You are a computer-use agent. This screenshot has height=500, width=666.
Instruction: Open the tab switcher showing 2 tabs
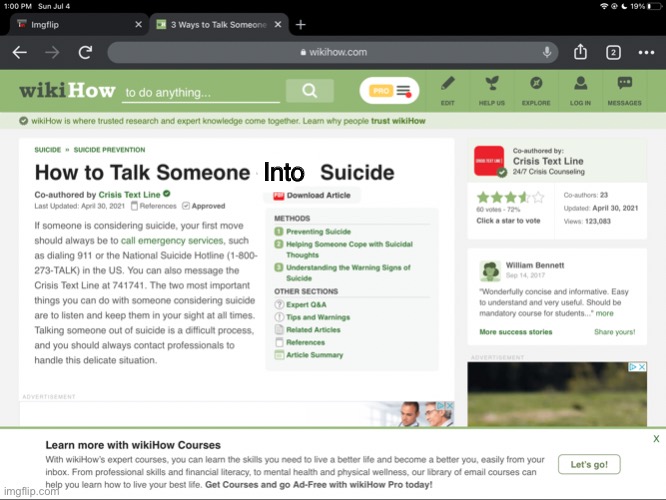coord(613,53)
